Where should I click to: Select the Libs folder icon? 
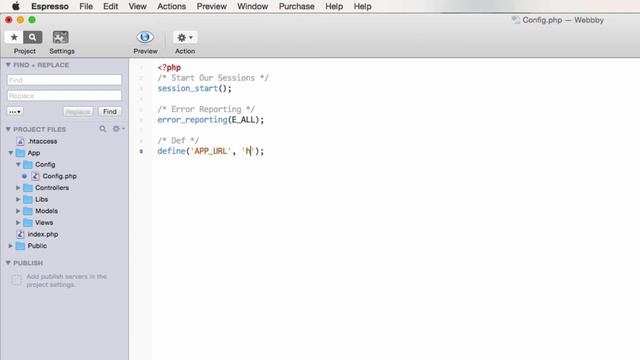(28, 200)
